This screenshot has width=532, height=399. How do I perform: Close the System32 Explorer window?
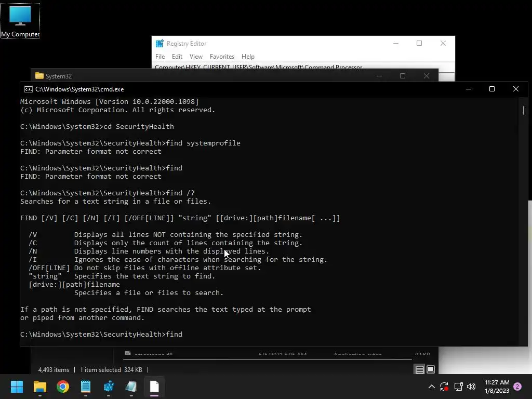click(427, 76)
